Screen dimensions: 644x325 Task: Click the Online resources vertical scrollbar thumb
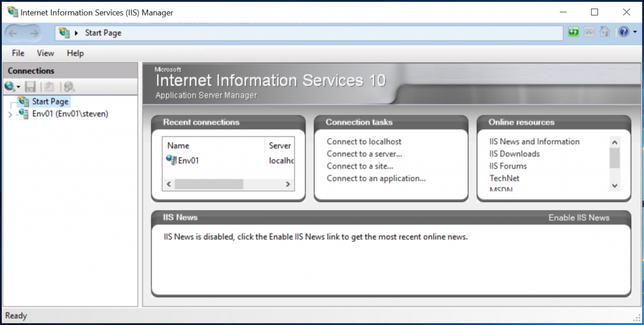614,158
